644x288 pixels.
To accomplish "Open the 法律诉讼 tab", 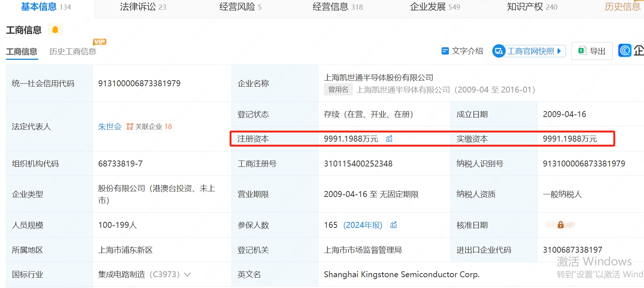I will tap(143, 7).
